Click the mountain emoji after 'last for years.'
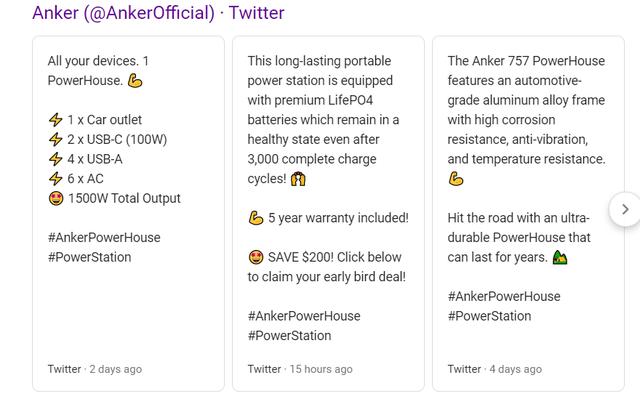640x399 pixels. tap(560, 257)
